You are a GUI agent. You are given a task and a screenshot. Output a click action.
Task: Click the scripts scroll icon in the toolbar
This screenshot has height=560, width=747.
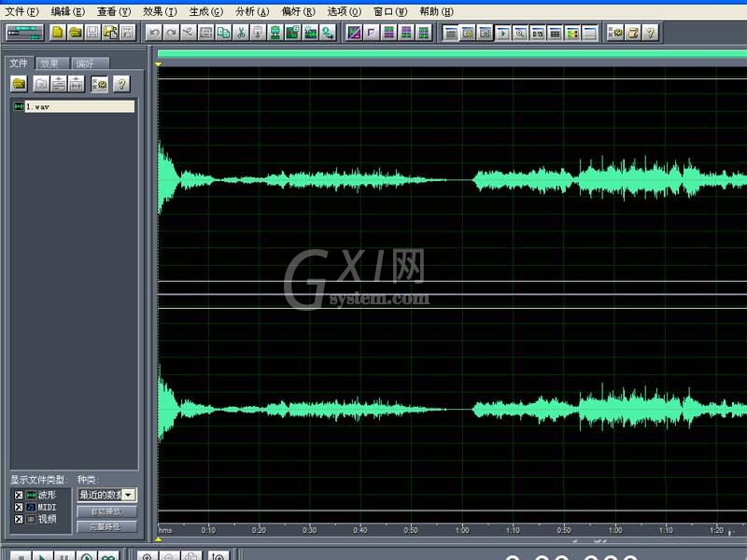633,33
